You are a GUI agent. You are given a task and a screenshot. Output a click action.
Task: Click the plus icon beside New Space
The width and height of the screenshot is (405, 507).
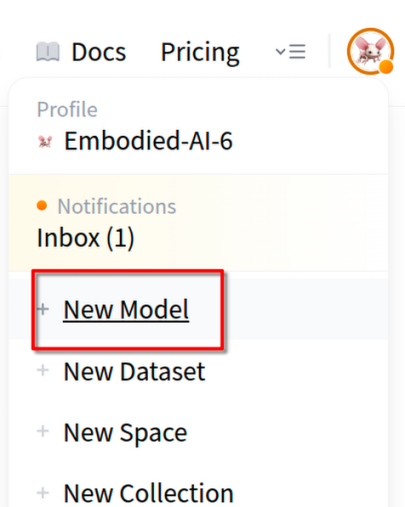43,431
